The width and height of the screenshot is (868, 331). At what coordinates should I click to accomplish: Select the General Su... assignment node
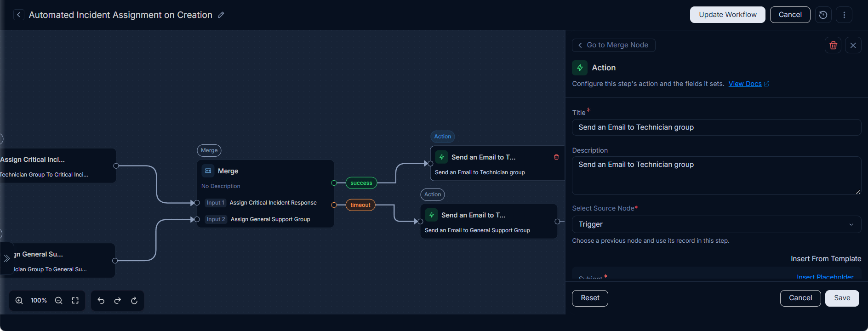click(x=57, y=260)
